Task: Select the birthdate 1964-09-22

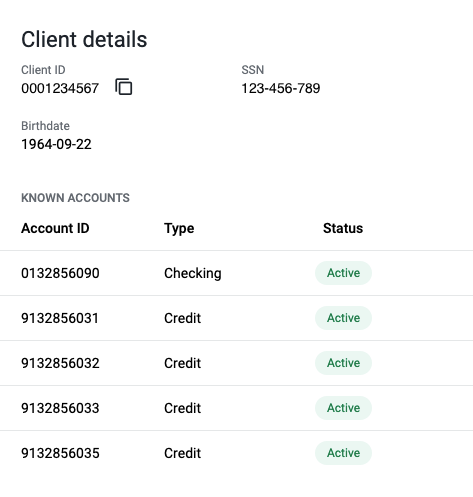Action: [x=56, y=144]
